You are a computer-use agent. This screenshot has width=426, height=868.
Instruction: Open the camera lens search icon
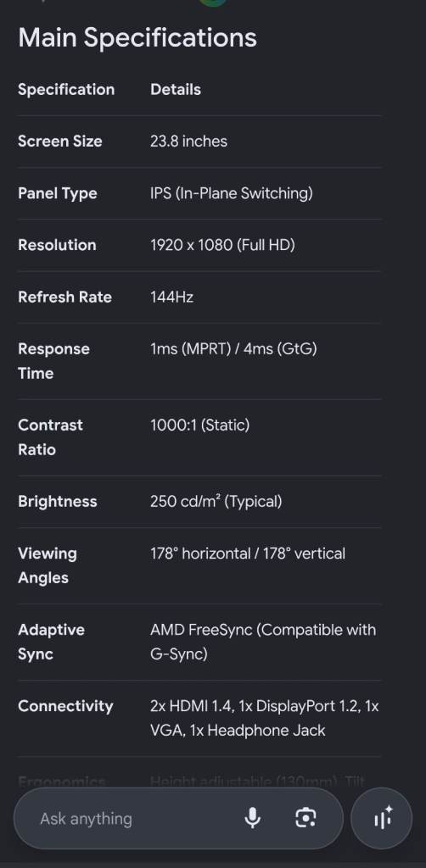pyautogui.click(x=305, y=818)
